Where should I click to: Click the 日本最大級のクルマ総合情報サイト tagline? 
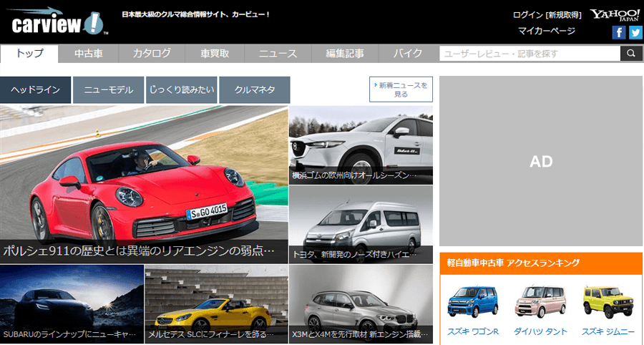coord(196,14)
